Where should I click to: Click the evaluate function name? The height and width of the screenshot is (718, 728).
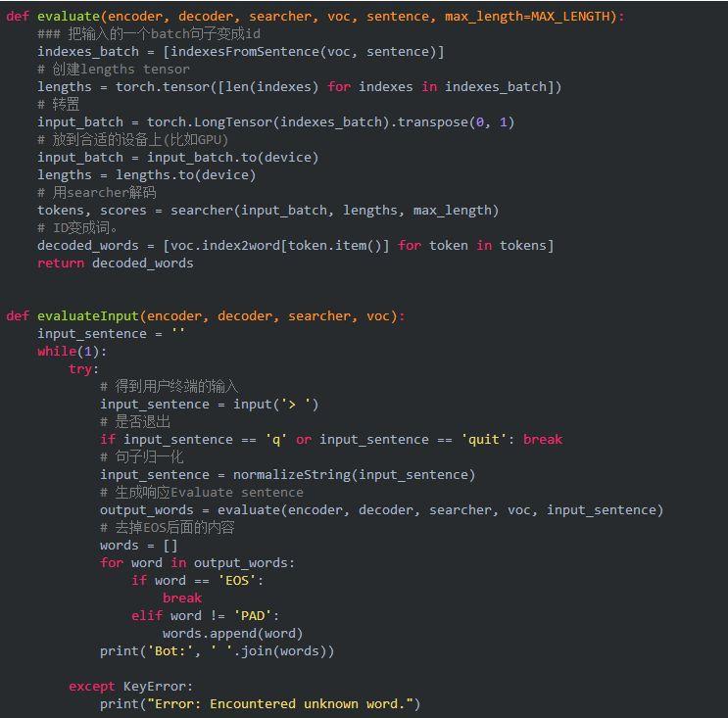[69, 17]
